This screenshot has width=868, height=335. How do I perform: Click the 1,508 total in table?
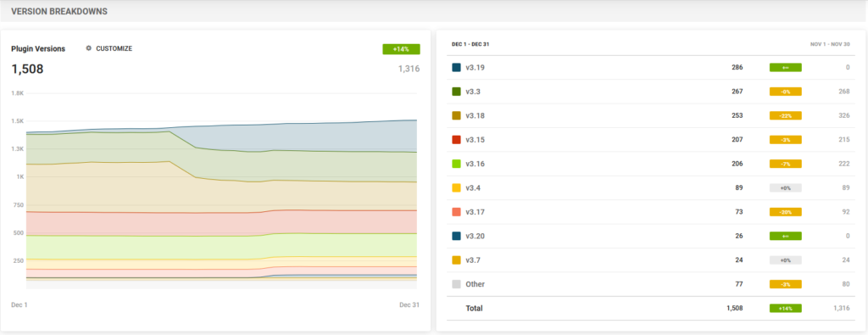[x=735, y=309]
